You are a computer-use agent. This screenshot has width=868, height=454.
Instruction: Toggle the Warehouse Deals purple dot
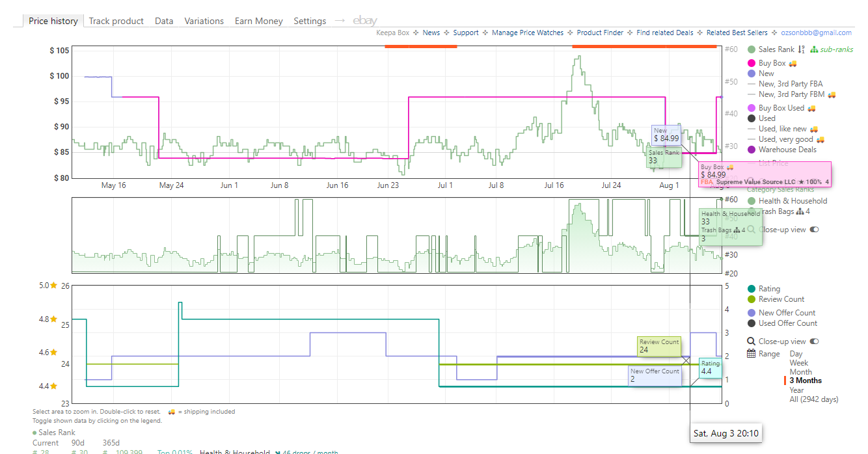coord(752,150)
